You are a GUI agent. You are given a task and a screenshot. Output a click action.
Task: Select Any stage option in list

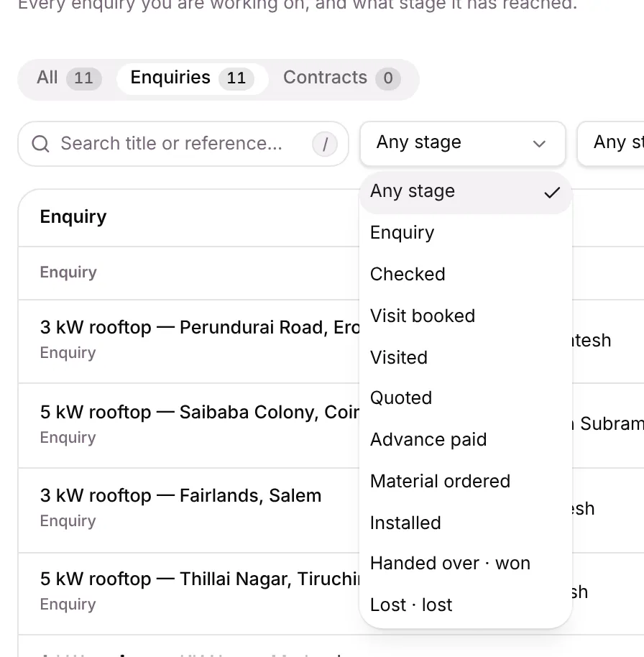click(x=466, y=193)
